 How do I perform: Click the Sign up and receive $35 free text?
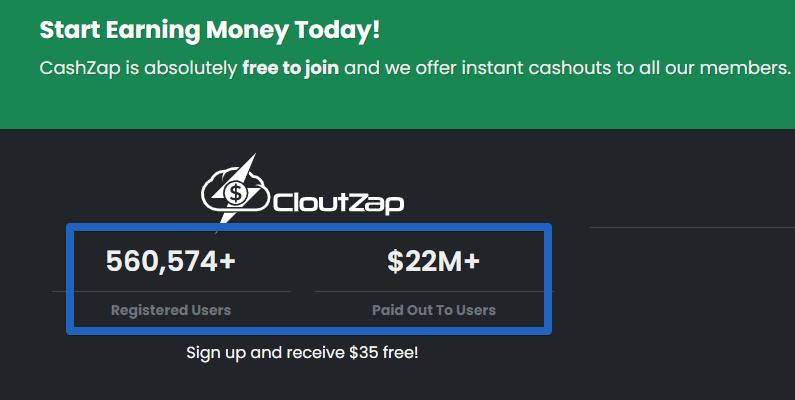[x=303, y=352]
